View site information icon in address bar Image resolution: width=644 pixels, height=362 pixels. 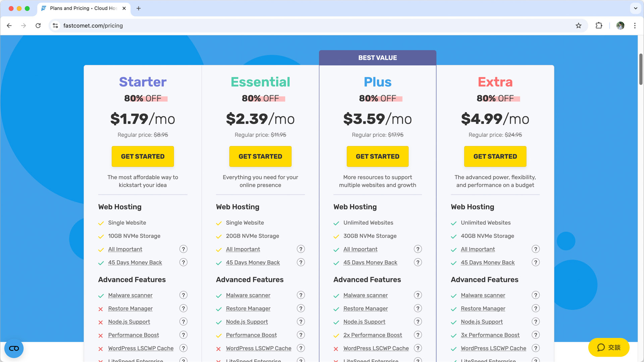[x=56, y=26]
